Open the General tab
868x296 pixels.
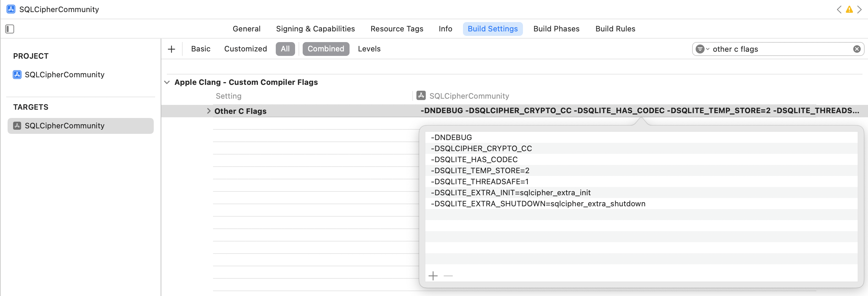246,29
